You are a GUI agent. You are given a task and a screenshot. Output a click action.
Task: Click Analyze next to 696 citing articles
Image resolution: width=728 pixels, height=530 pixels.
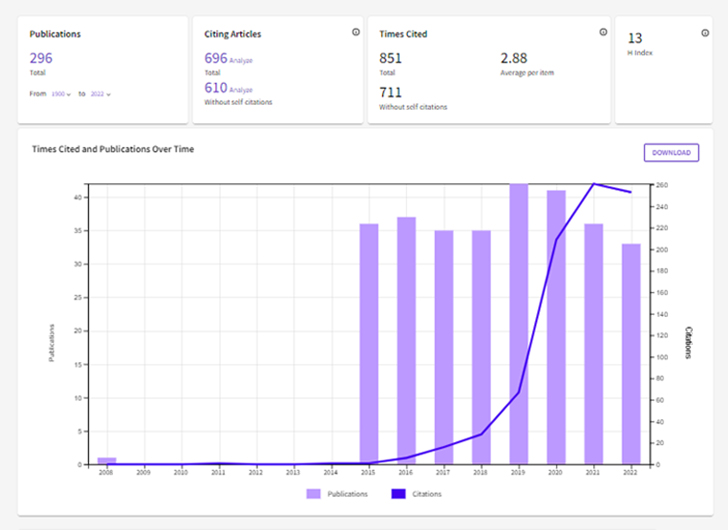click(240, 61)
